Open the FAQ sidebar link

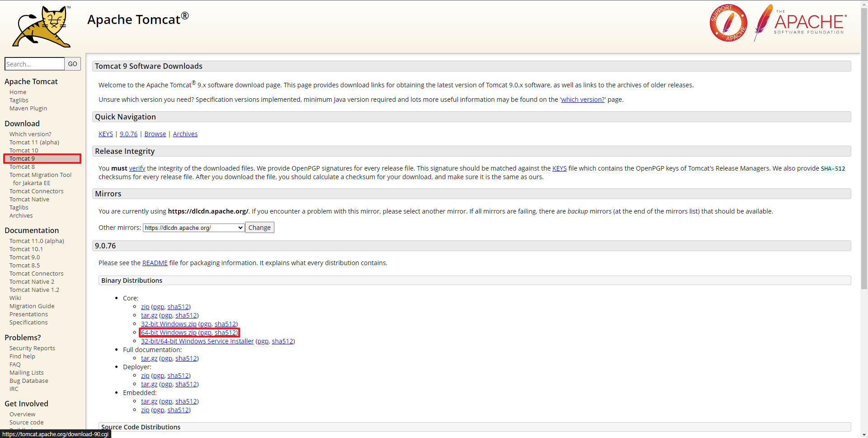[15, 364]
